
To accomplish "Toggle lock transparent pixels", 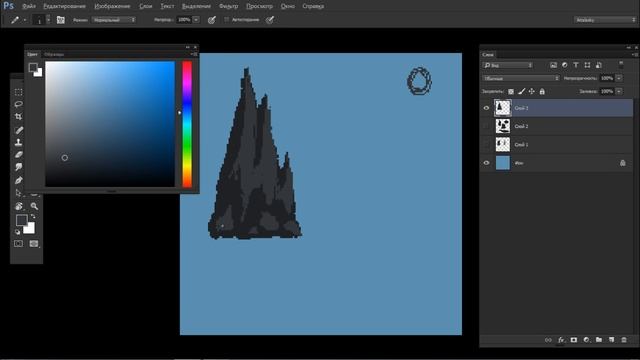I will (x=511, y=91).
